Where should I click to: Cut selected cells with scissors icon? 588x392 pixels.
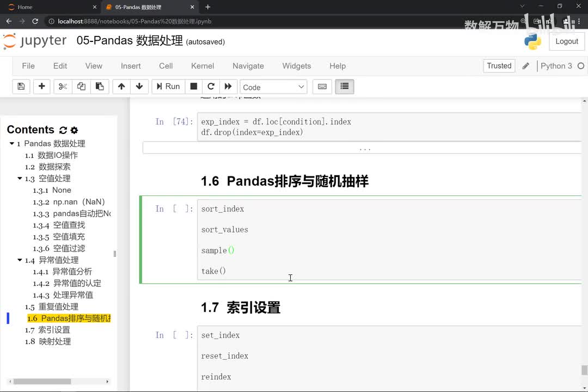point(63,87)
